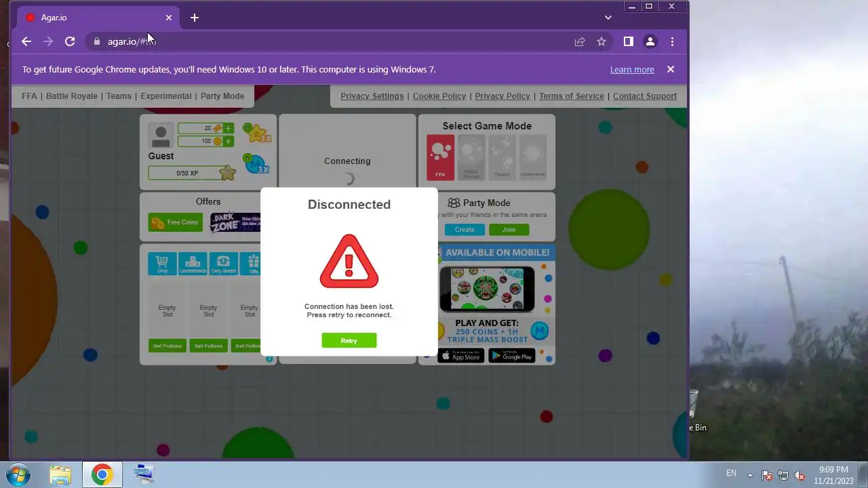Image resolution: width=868 pixels, height=488 pixels.
Task: Click the Guest avatar picture
Action: [x=161, y=136]
